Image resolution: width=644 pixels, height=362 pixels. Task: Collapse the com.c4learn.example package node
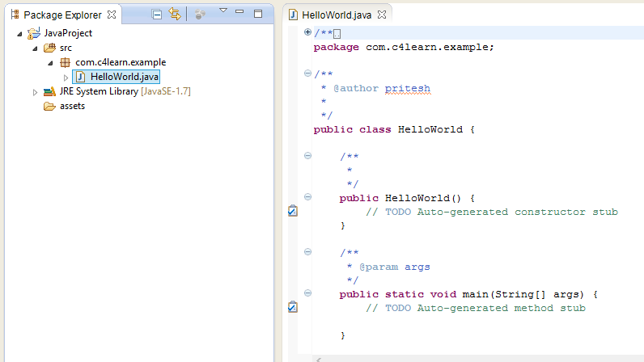click(50, 63)
